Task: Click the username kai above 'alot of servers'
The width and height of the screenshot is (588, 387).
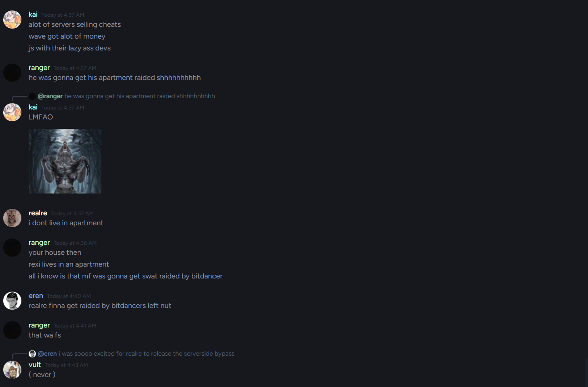Action: (x=33, y=15)
